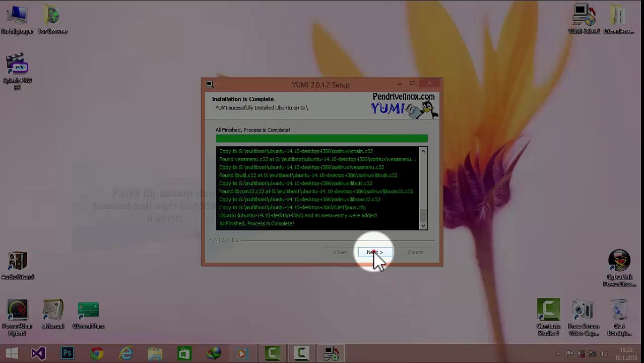This screenshot has width=644, height=363.
Task: Open Action Center flag in tray
Action: point(569,354)
